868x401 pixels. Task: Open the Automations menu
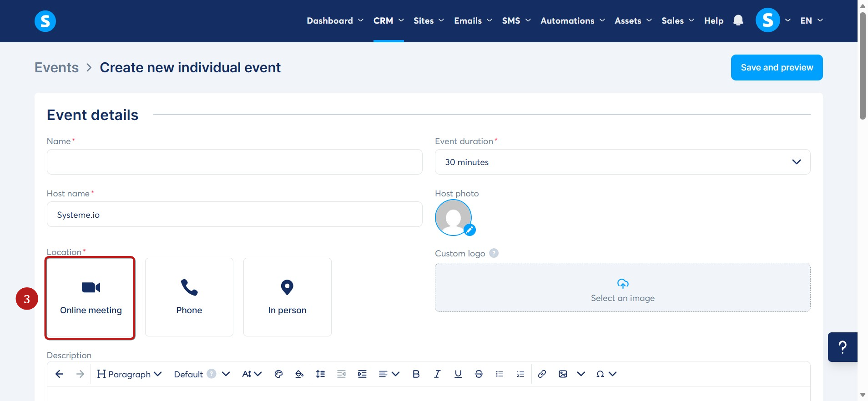click(573, 20)
